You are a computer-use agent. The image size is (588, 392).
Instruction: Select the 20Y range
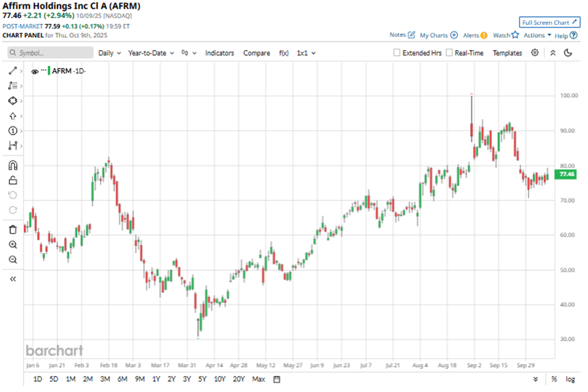[239, 379]
